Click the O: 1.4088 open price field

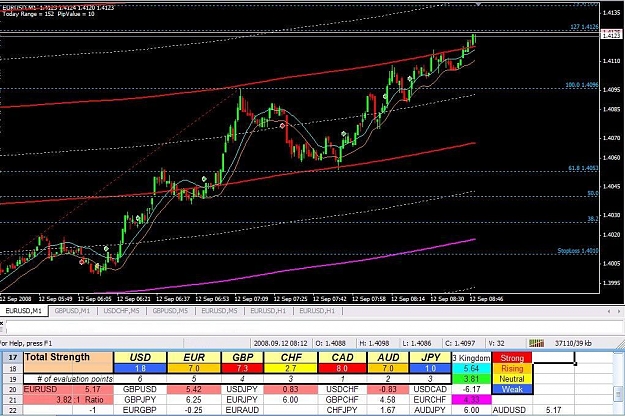pos(330,343)
